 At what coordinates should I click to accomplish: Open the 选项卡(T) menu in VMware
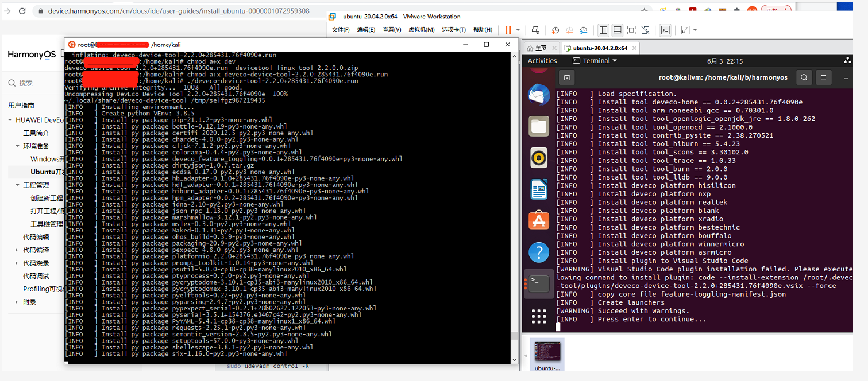454,30
